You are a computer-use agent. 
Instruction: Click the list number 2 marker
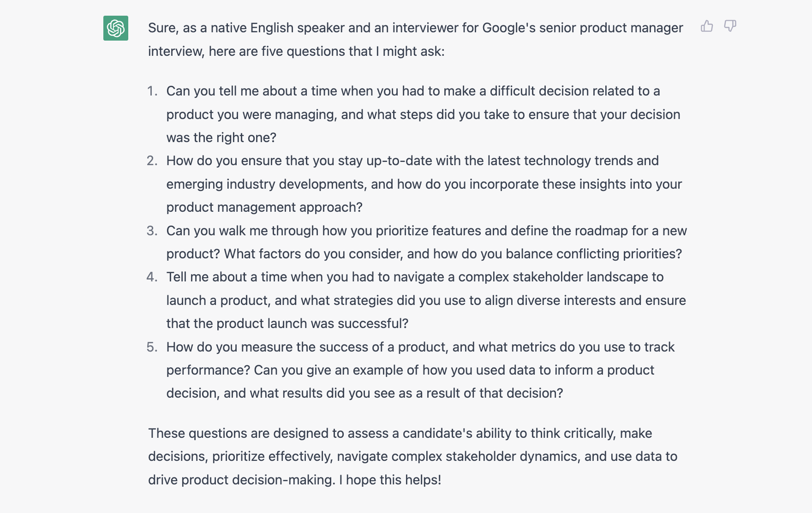(152, 161)
